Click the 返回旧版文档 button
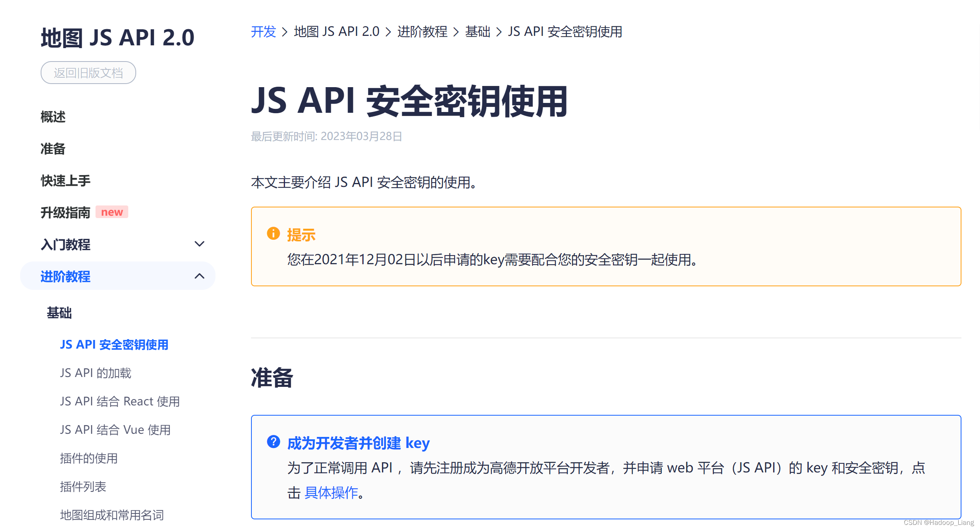980x530 pixels. [x=88, y=73]
